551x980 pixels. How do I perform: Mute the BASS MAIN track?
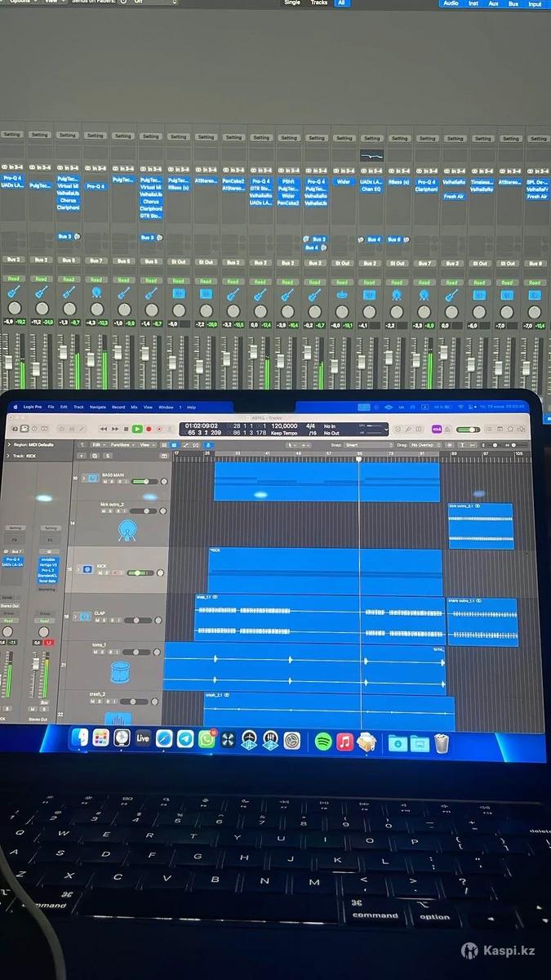coord(104,482)
